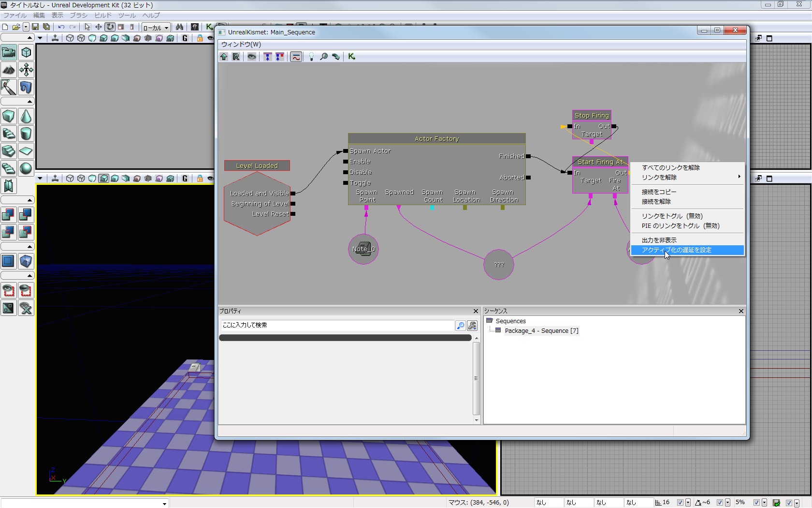Click the lock selected actors icon
This screenshot has height=508, width=812.
point(200,38)
